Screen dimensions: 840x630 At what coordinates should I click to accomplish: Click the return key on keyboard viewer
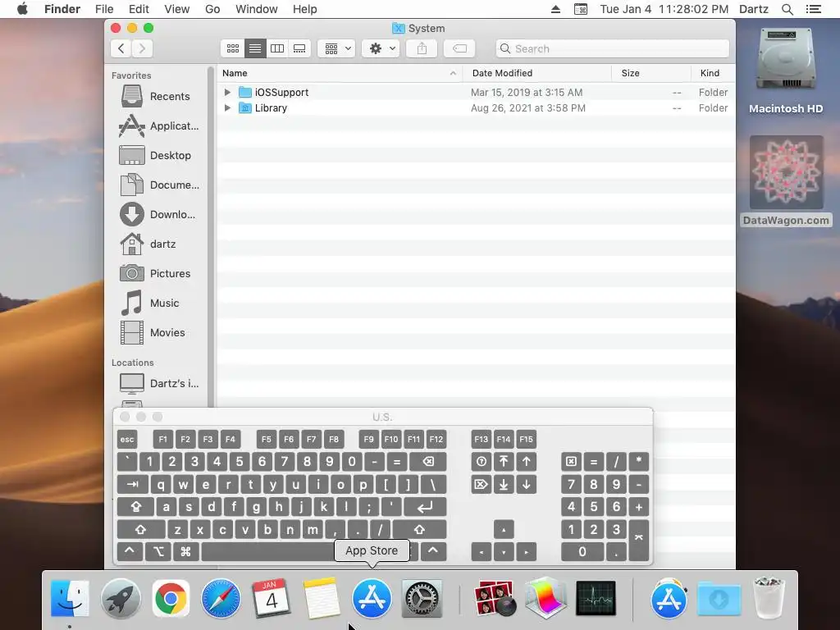pos(425,507)
